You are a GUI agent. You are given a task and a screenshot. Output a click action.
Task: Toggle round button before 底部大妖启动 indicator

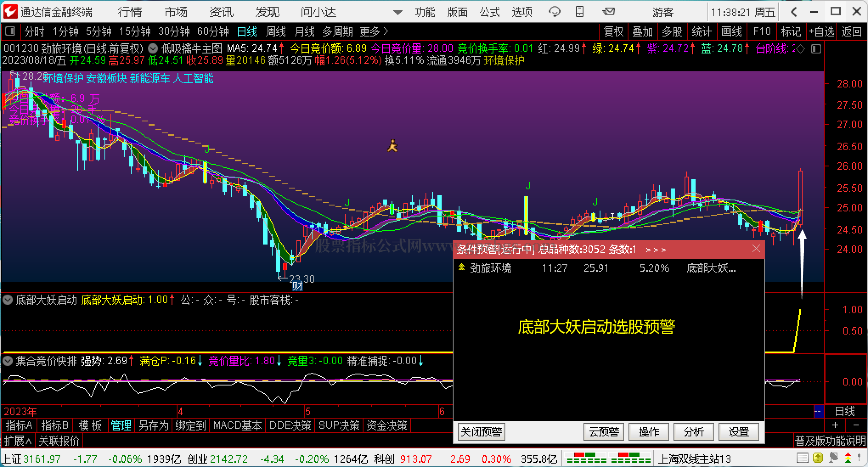click(x=8, y=300)
